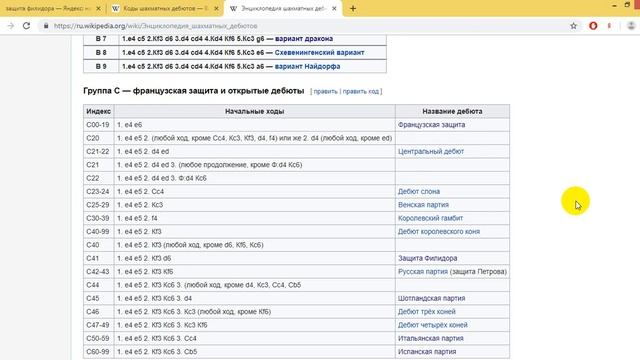Open the Королевский гамбит link
Screen dimensions: 640x360
point(430,218)
